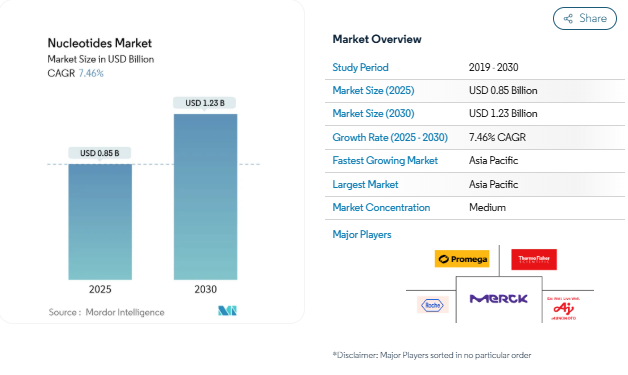
Task: Select the 2025 market size bar
Action: [x=100, y=222]
